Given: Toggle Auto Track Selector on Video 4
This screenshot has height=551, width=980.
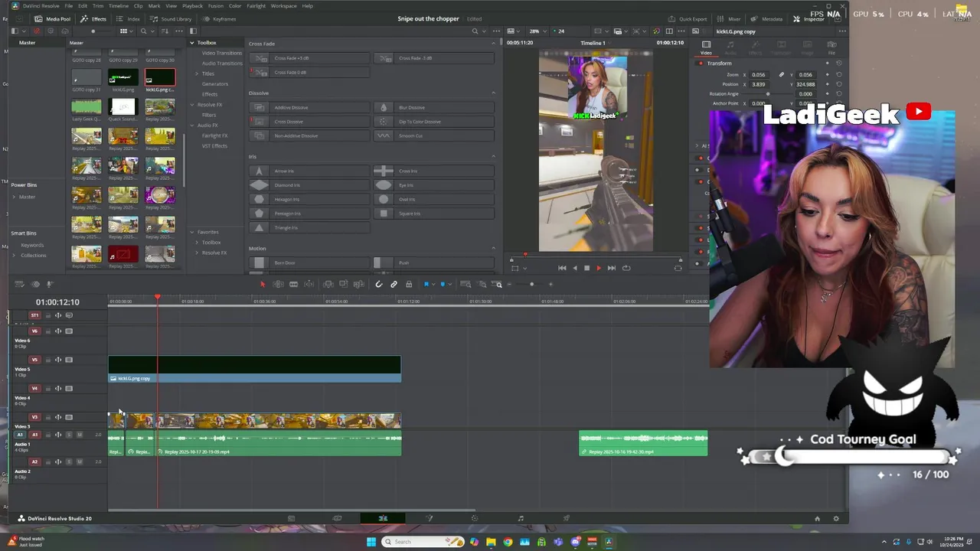Looking at the screenshot, I should point(58,389).
